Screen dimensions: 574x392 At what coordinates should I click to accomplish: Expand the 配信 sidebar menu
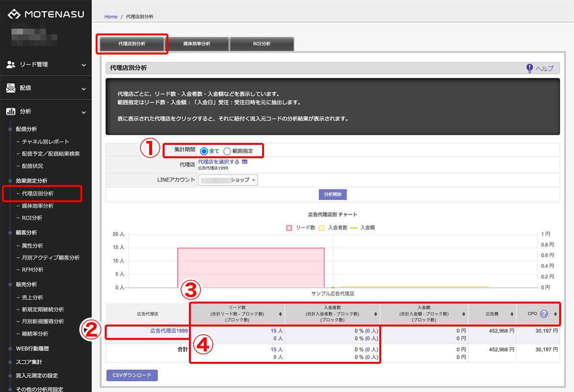tap(83, 88)
